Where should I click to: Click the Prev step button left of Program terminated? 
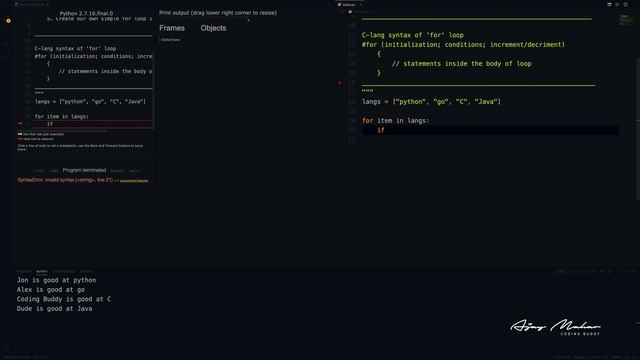pos(54,171)
